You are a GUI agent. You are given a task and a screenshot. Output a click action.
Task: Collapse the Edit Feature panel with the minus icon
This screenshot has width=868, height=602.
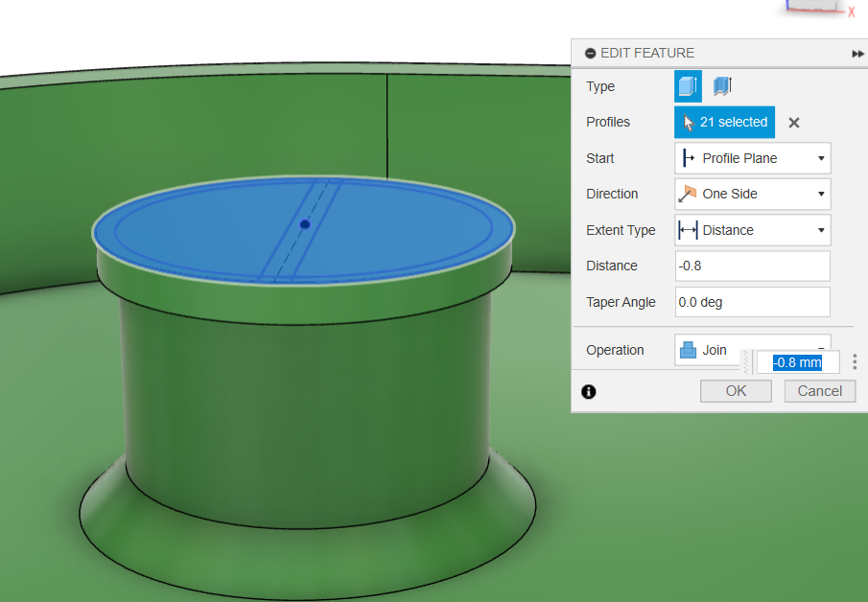pos(590,54)
